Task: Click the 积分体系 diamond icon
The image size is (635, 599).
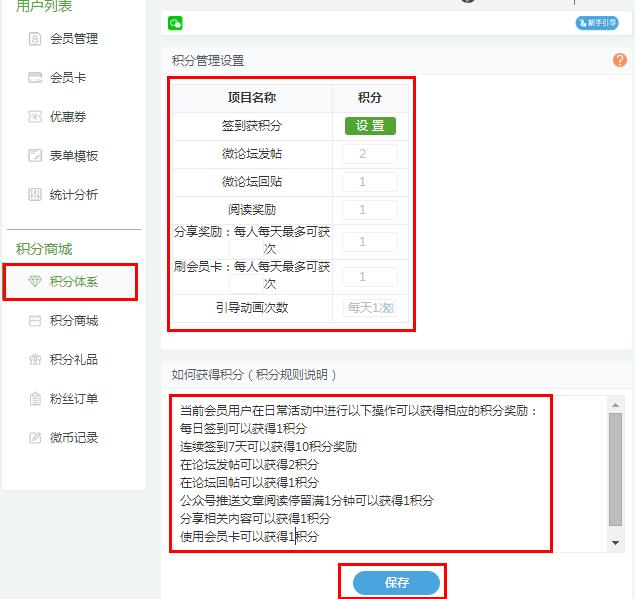Action: tap(35, 281)
